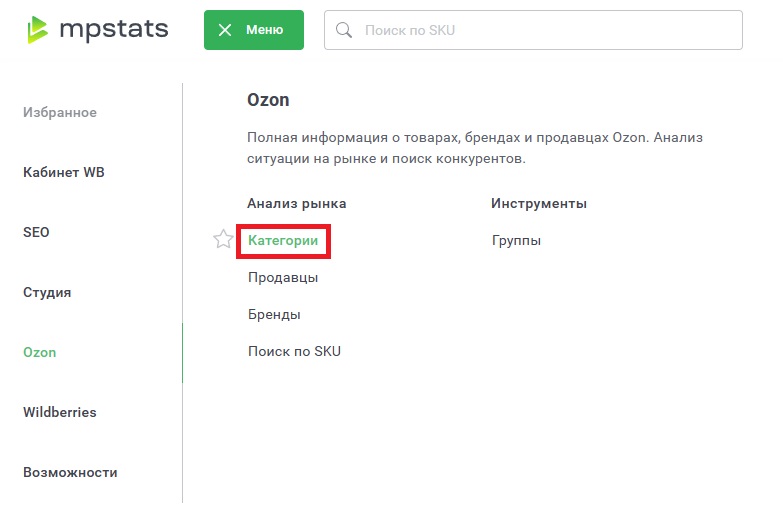The image size is (783, 505).
Task: Select Кабинет WB in the sidebar
Action: pyautogui.click(x=64, y=172)
